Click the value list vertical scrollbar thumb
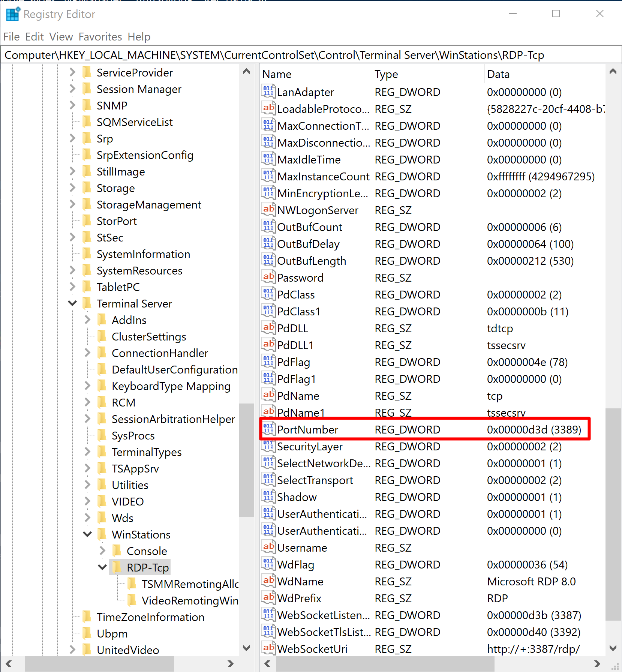Screen dimensions: 622x672 click(613, 514)
